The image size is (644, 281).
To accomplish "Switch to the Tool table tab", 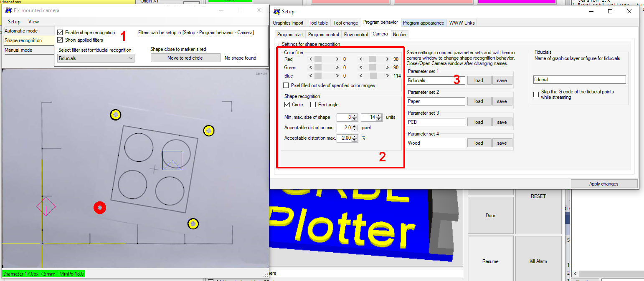I will point(318,23).
